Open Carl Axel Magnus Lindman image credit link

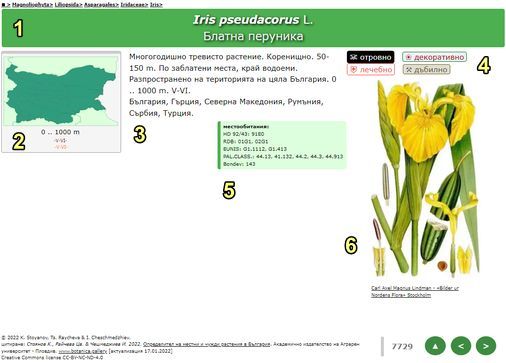[415, 291]
